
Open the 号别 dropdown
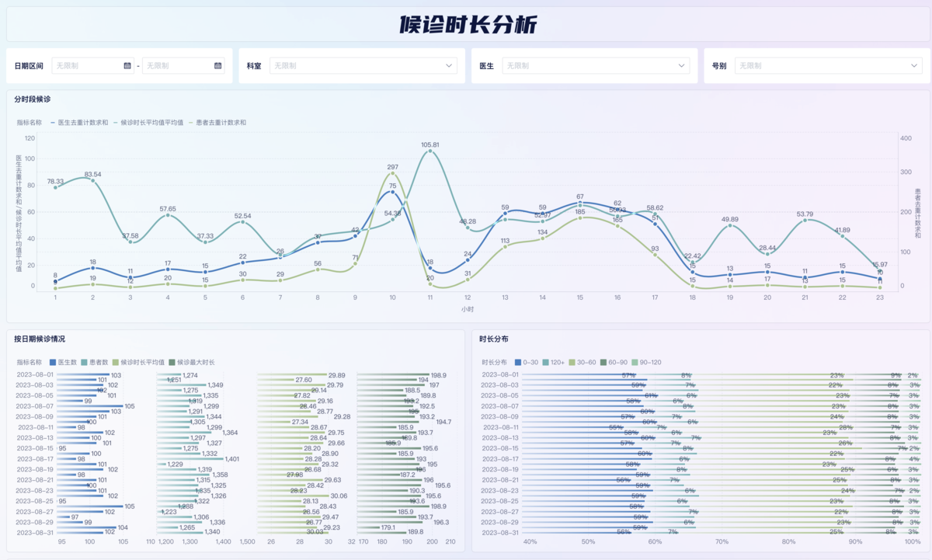829,66
